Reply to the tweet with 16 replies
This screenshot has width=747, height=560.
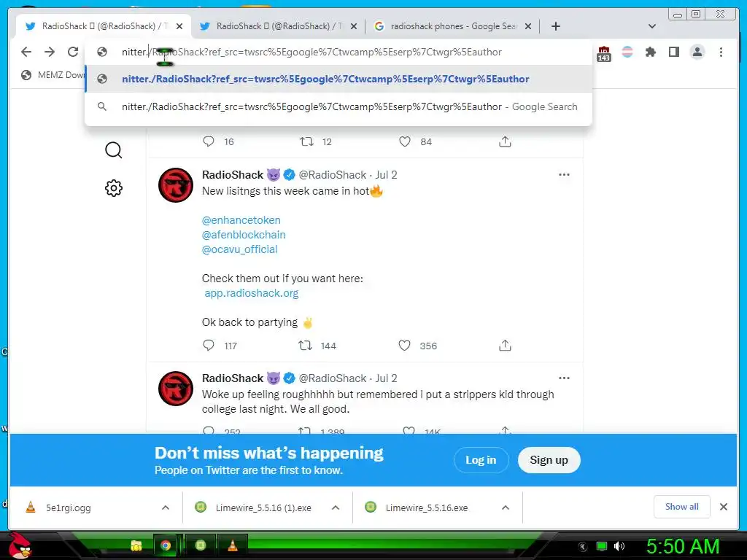[209, 141]
